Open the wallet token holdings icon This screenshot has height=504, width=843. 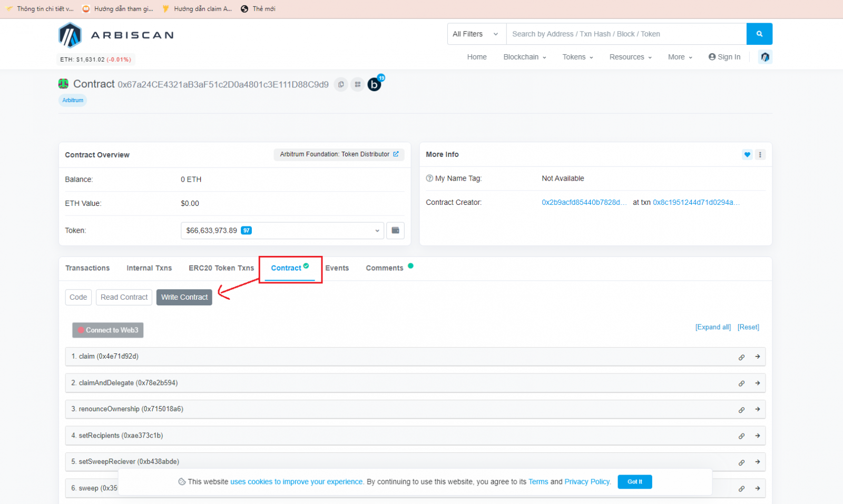[395, 230]
